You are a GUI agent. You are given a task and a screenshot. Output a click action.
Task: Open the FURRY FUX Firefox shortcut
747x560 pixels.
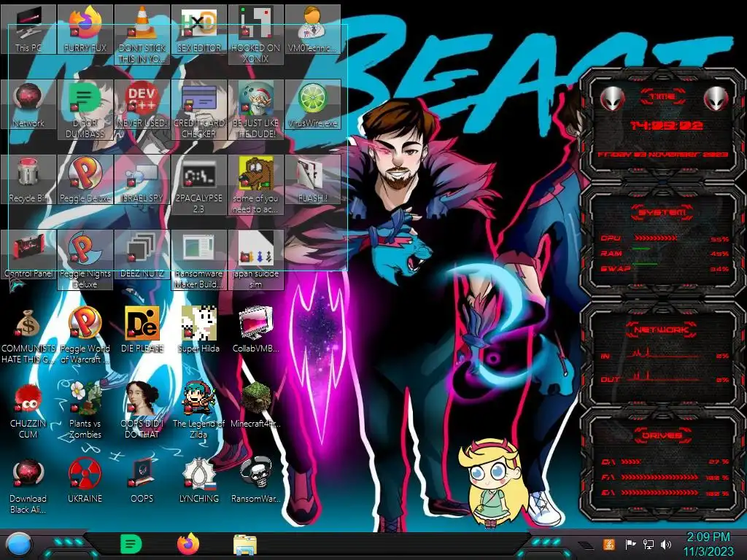coord(85,29)
